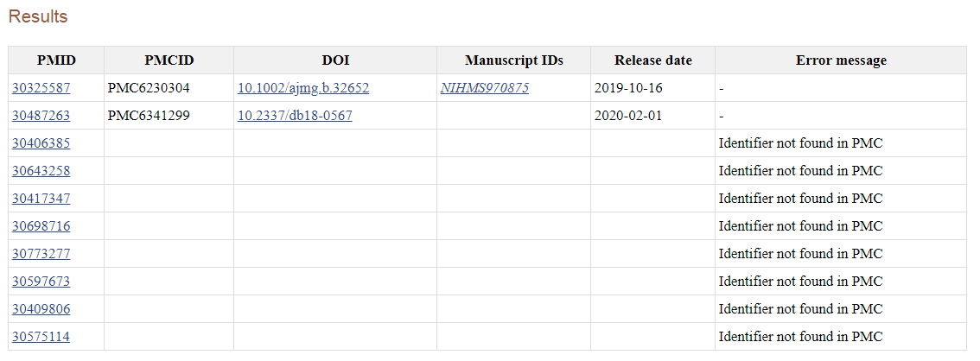Open PMID link 30575114
980x361 pixels.
(x=41, y=337)
